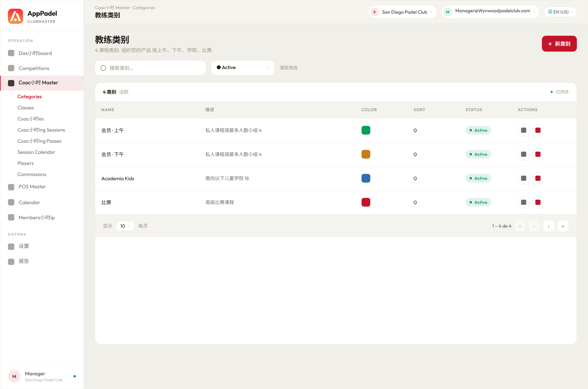The width and height of the screenshot is (588, 389).
Task: Click the Manager avatar at sidebar bottom
Action: pyautogui.click(x=14, y=376)
